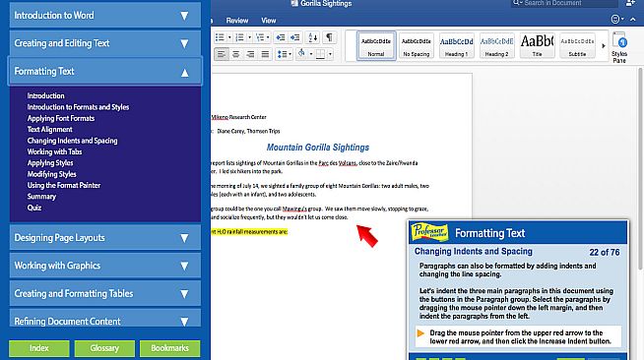
Task: Open the Styles Pane
Action: pyautogui.click(x=619, y=47)
